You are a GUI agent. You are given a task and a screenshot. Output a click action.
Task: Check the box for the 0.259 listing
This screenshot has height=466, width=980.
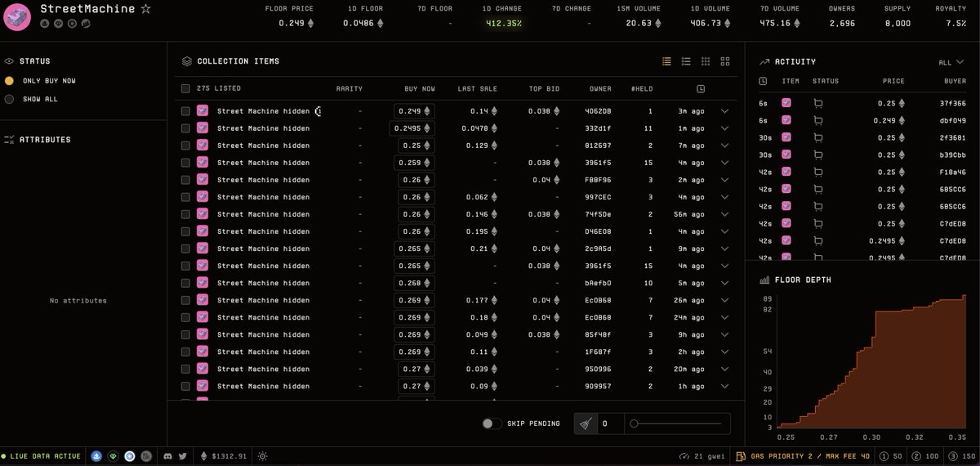pyautogui.click(x=185, y=163)
